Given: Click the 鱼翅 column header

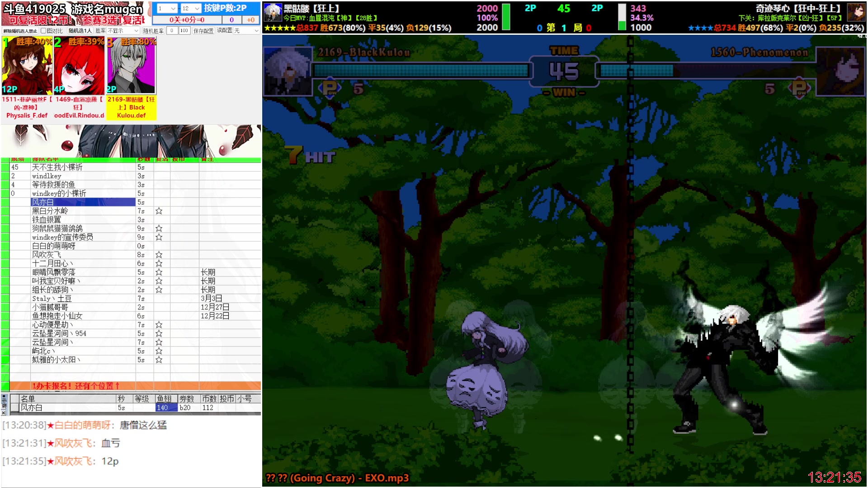Looking at the screenshot, I should pos(165,399).
